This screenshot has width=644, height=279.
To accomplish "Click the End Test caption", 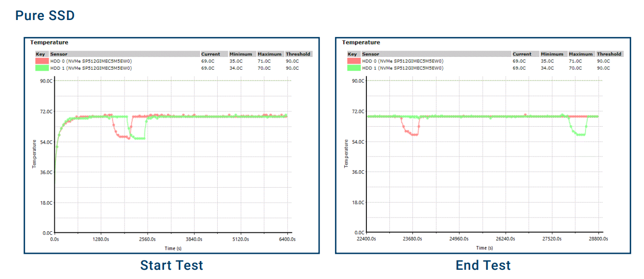I will 483,265.
